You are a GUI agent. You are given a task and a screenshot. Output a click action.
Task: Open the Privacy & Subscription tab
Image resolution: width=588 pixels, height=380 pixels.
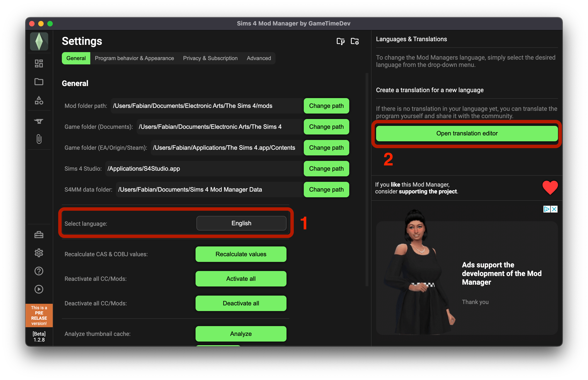click(x=210, y=58)
